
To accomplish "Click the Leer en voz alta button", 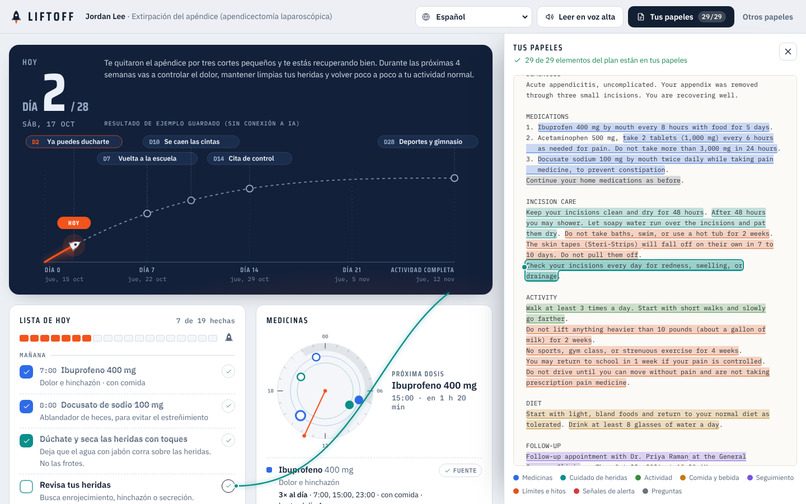I will 580,17.
